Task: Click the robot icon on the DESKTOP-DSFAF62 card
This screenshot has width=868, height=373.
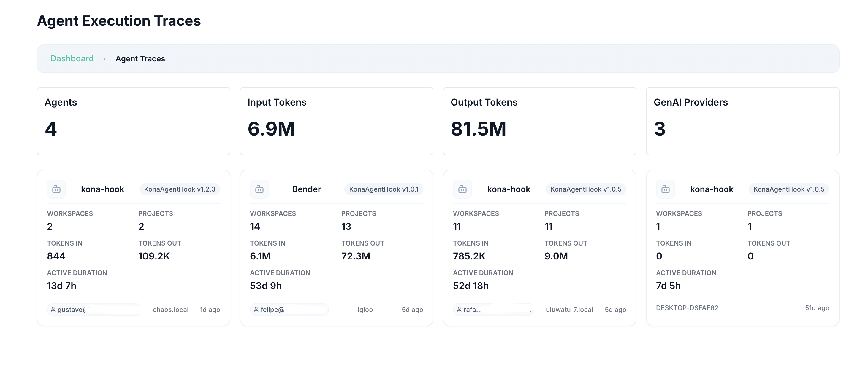Action: [665, 189]
